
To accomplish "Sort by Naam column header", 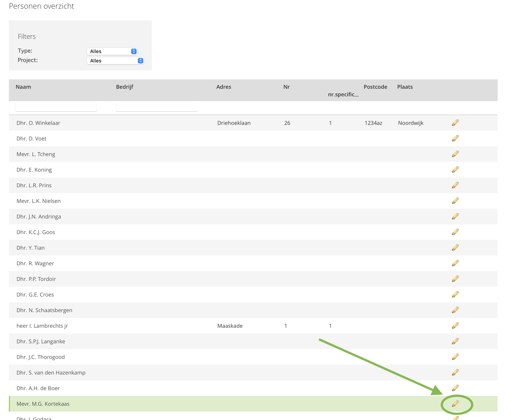I will click(x=23, y=87).
